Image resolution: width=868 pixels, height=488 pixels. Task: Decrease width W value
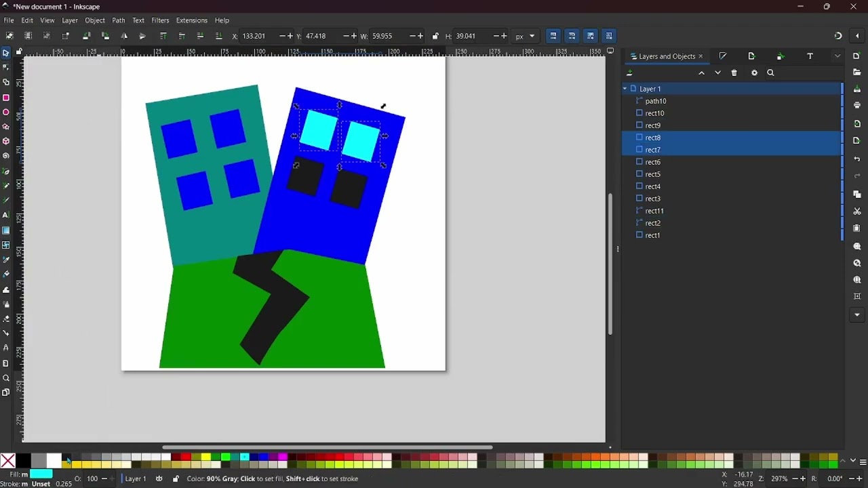point(412,36)
